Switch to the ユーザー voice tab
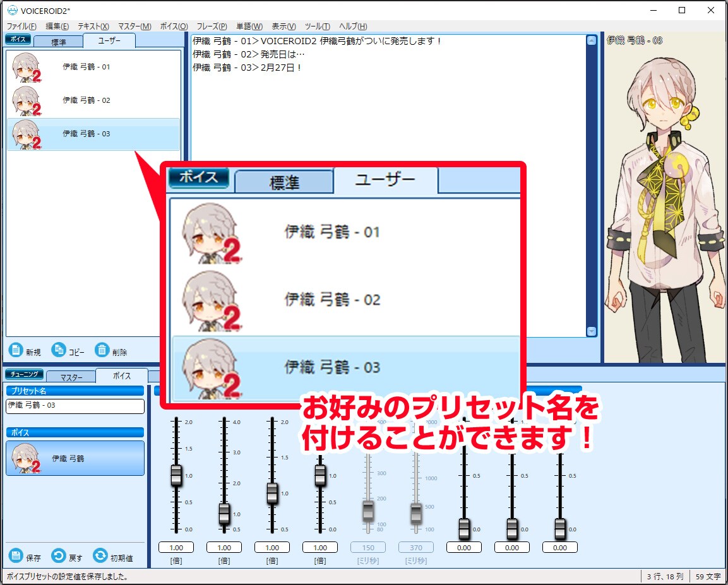 [109, 41]
